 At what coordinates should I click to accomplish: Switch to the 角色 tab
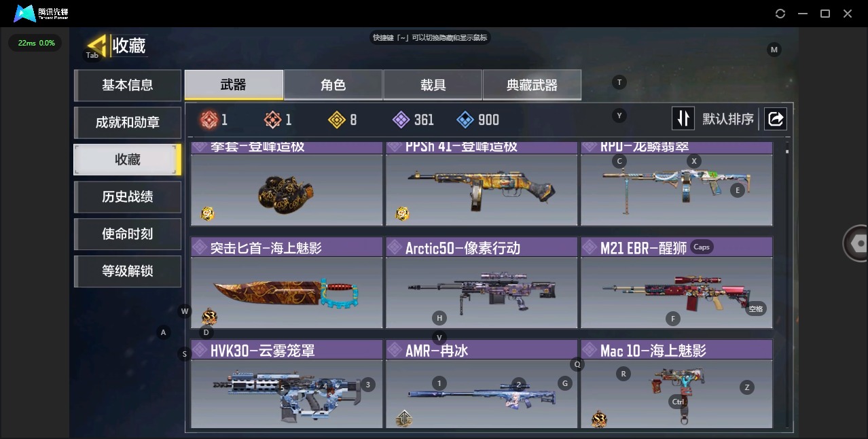[333, 85]
